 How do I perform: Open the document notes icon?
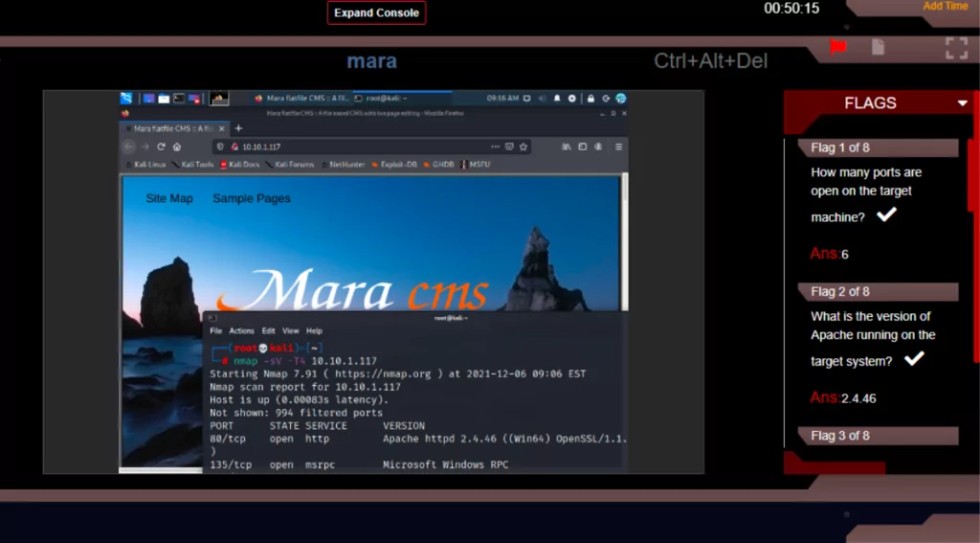(x=879, y=47)
